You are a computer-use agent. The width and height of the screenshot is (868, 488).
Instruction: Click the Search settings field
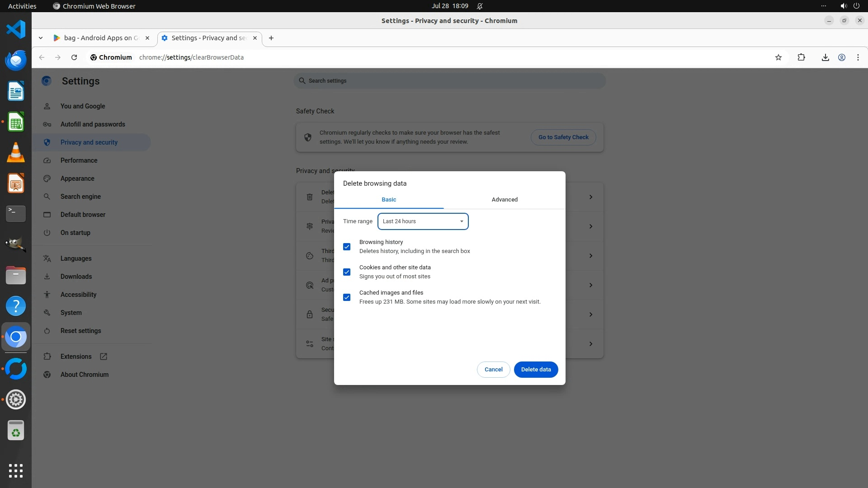450,81
